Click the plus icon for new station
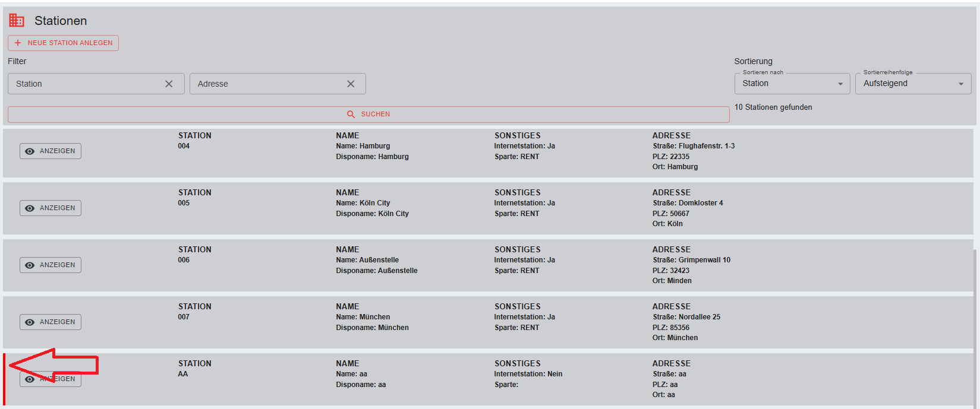 [x=18, y=43]
